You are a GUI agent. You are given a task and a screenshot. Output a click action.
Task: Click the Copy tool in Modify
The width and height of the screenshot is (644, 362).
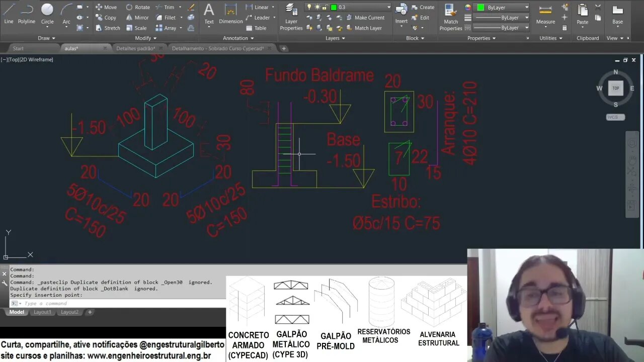pyautogui.click(x=106, y=18)
